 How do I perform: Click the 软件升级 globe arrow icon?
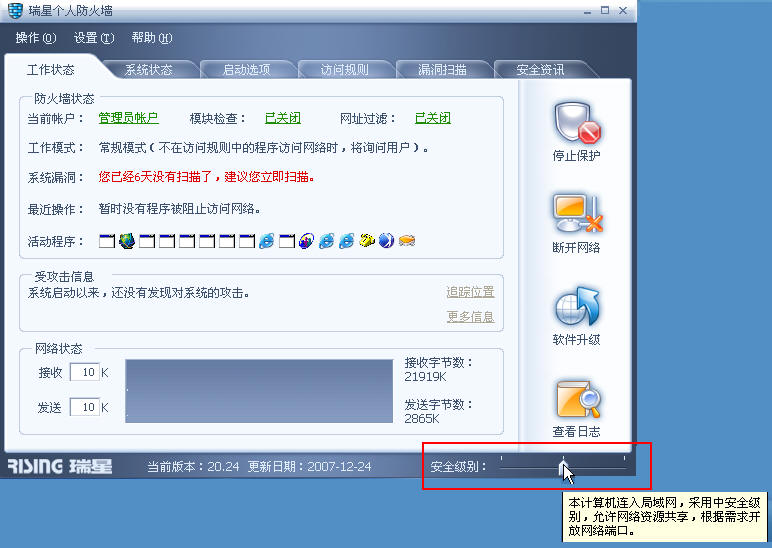point(577,307)
